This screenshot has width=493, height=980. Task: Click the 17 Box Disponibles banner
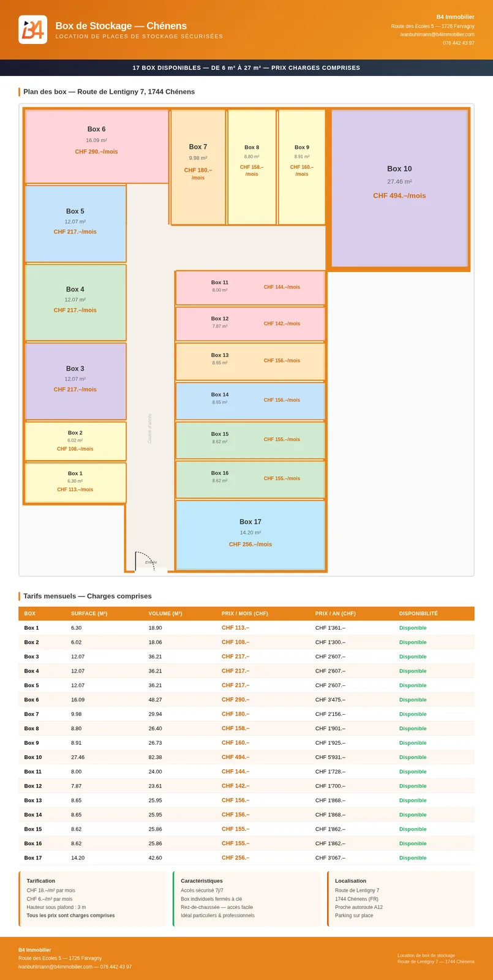tap(246, 68)
